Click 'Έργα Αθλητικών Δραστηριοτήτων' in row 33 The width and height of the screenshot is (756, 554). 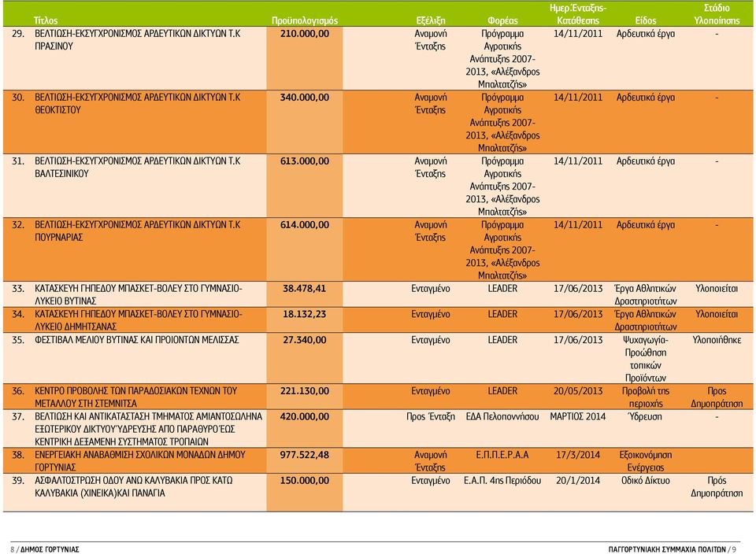(x=646, y=295)
